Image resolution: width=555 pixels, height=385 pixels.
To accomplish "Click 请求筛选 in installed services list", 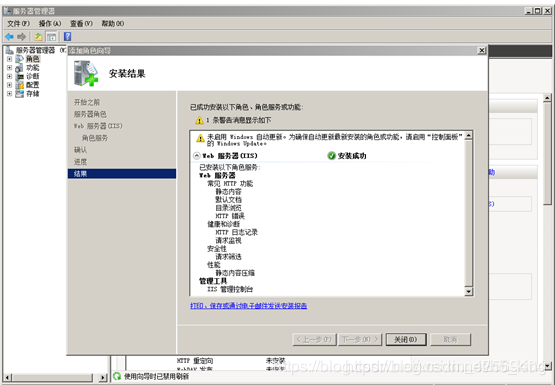I will coord(228,257).
